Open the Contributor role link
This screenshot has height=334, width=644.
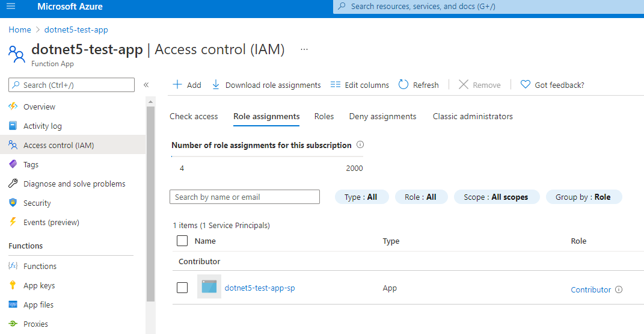(x=590, y=289)
